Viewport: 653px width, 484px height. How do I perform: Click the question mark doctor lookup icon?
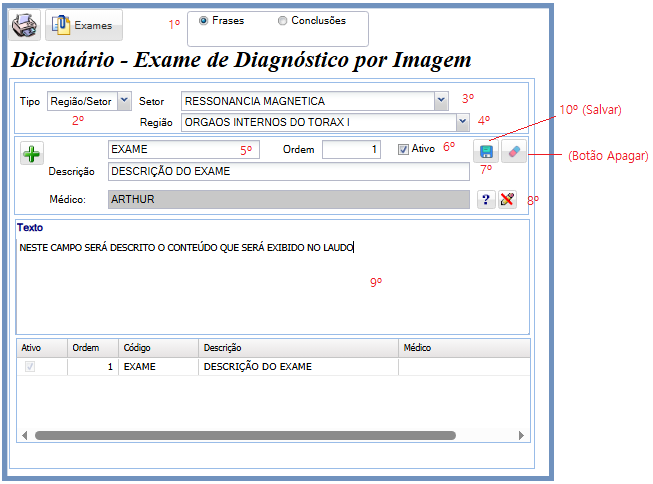[x=486, y=200]
